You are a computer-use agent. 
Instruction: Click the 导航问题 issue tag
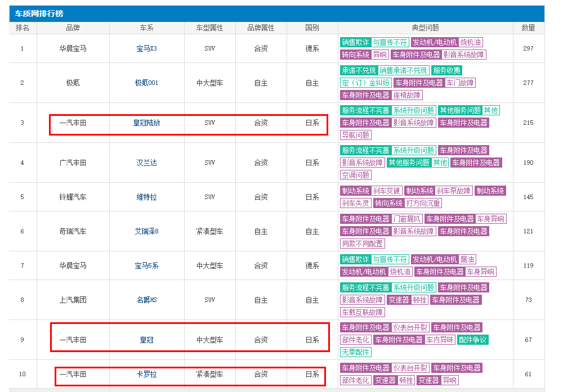pos(356,135)
